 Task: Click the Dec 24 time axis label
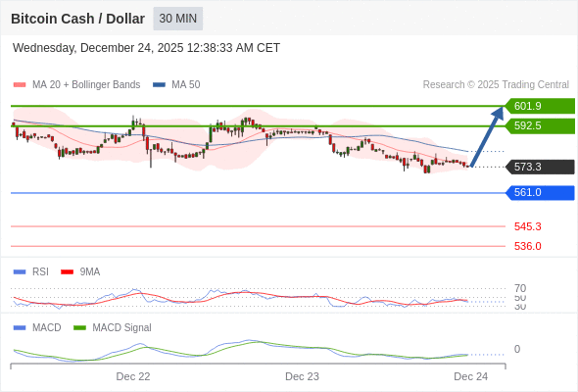click(x=471, y=376)
